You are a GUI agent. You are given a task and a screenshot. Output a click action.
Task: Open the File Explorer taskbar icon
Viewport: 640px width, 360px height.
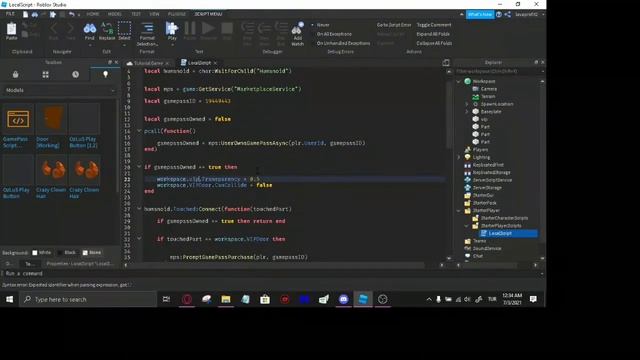[226, 299]
